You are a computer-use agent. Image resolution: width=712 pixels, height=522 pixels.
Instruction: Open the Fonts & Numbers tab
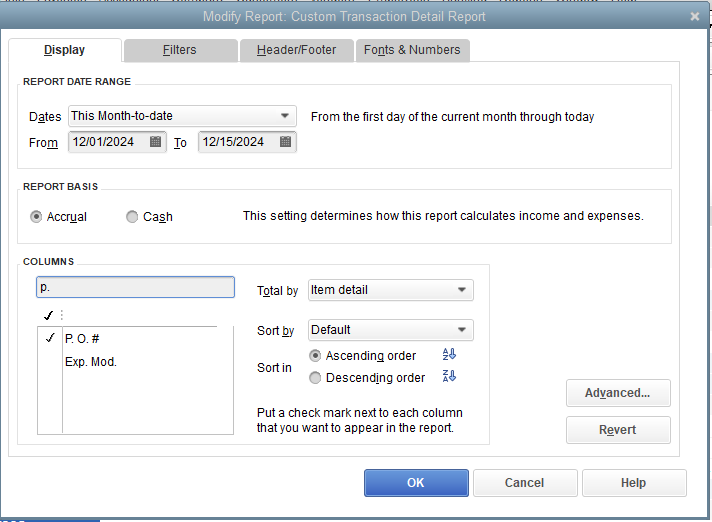point(412,50)
